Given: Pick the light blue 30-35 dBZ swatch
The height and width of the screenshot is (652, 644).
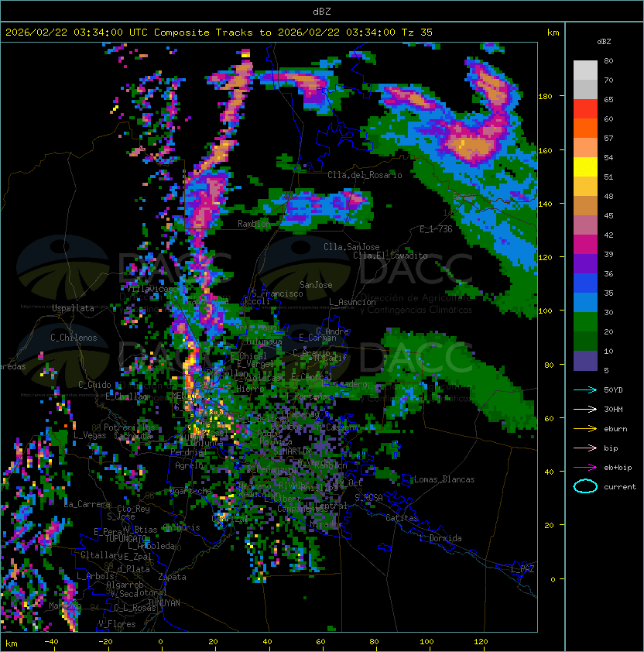Looking at the screenshot, I should click(x=585, y=302).
